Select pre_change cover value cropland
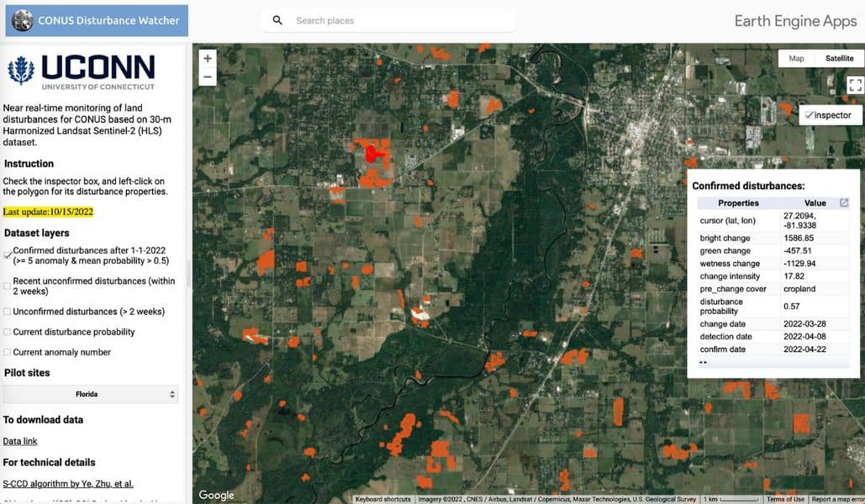This screenshot has height=504, width=865. pos(799,289)
